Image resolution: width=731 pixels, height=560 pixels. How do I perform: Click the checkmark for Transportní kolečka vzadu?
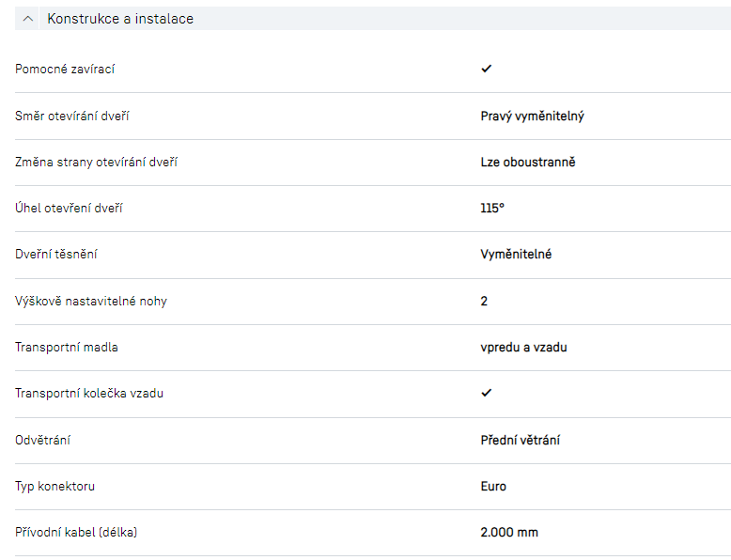[x=486, y=393]
